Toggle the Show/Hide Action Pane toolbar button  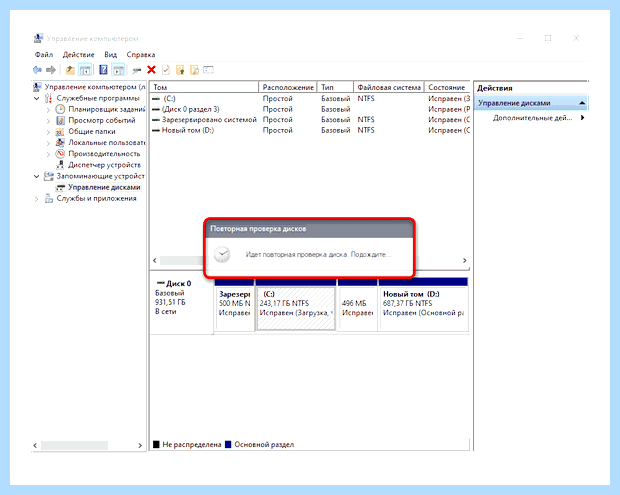point(118,70)
